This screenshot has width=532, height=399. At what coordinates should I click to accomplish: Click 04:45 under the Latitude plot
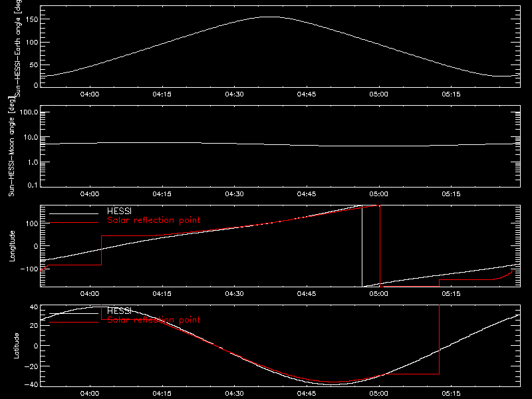307,393
